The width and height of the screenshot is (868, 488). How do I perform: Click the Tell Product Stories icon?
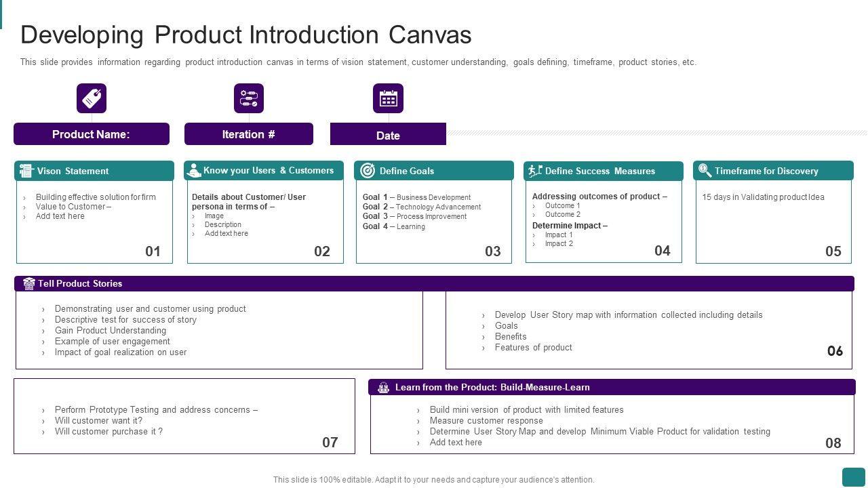pyautogui.click(x=29, y=283)
